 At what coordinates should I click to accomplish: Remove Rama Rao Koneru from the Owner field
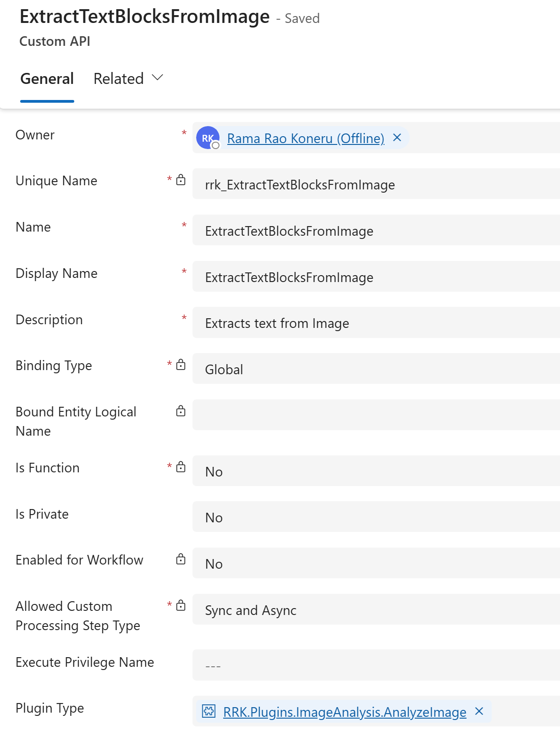(x=397, y=138)
